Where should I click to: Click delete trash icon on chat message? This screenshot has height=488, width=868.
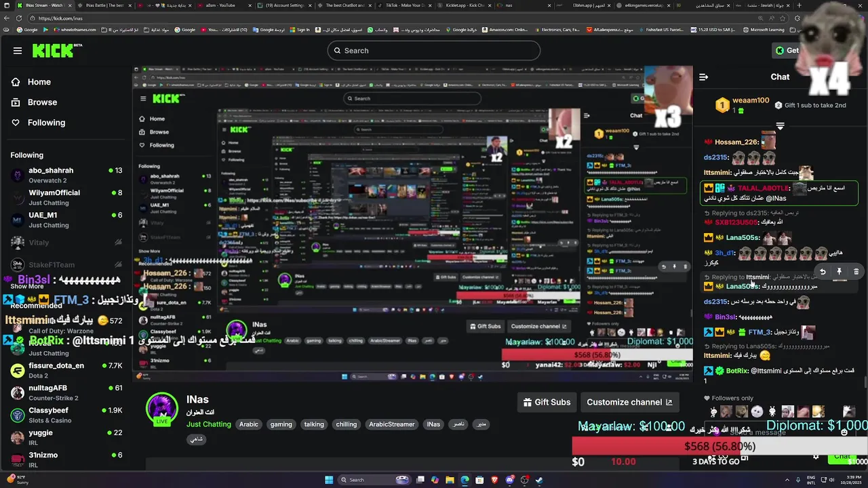[x=856, y=271]
